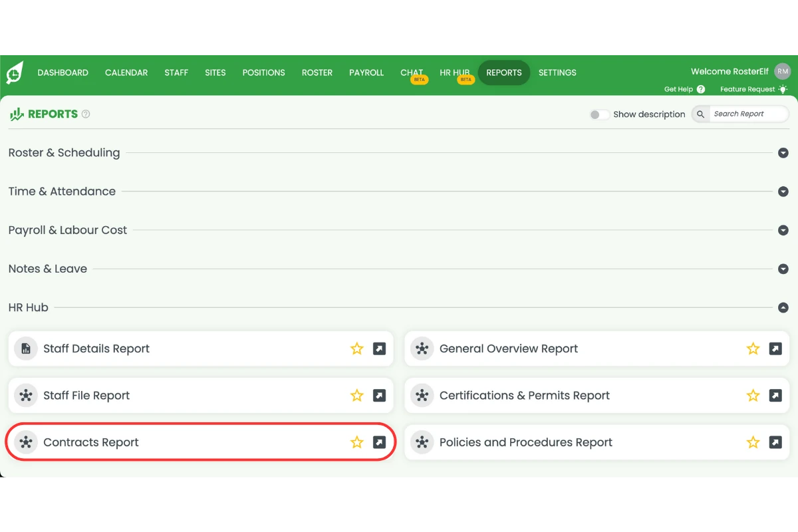
Task: Open Staff File Report arrow icon
Action: click(x=379, y=396)
